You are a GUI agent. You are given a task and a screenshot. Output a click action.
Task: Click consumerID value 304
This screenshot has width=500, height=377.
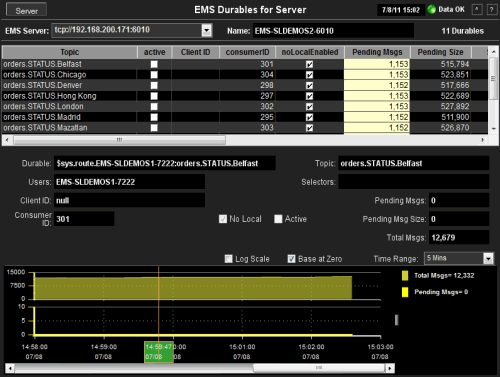(267, 75)
